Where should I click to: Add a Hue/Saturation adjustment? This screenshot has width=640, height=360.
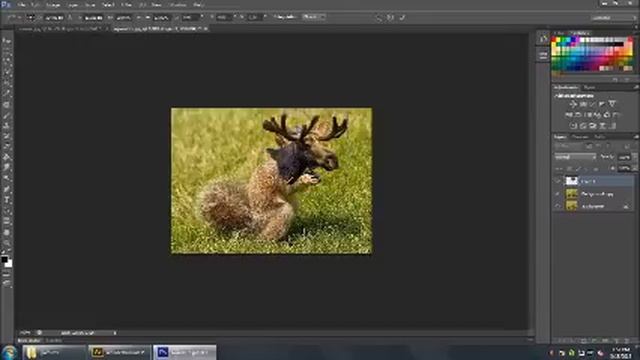point(569,115)
